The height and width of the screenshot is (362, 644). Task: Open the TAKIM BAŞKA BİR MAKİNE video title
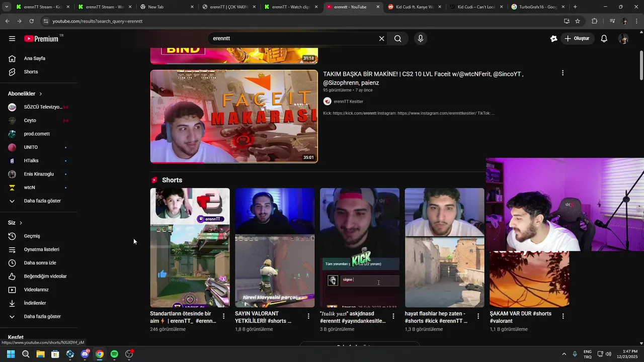click(x=423, y=78)
